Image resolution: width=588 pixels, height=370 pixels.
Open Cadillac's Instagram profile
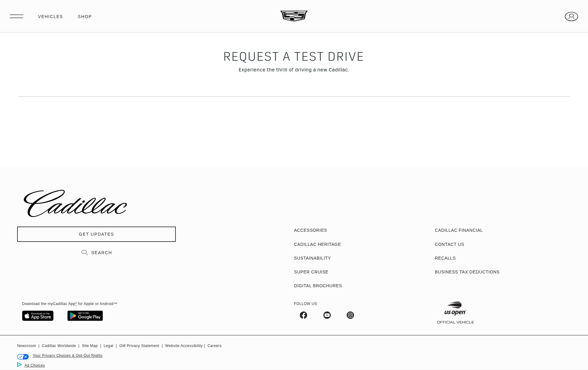(350, 315)
